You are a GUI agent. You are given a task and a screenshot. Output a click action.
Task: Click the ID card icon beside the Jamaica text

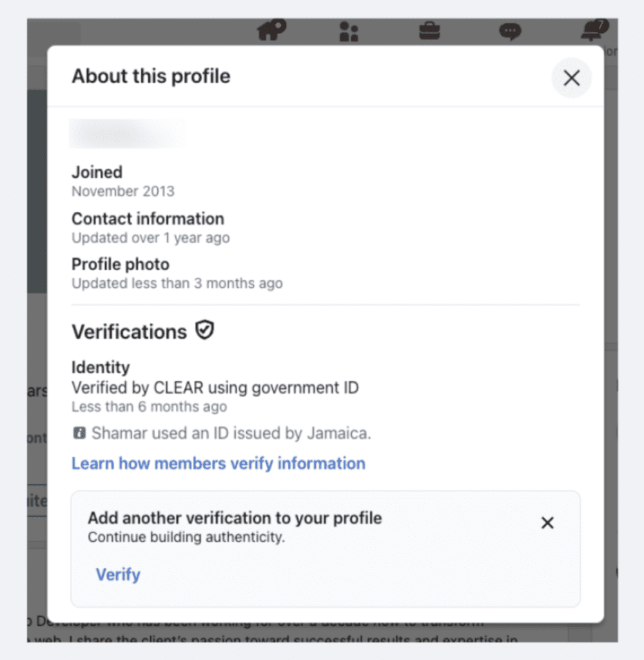pyautogui.click(x=79, y=433)
